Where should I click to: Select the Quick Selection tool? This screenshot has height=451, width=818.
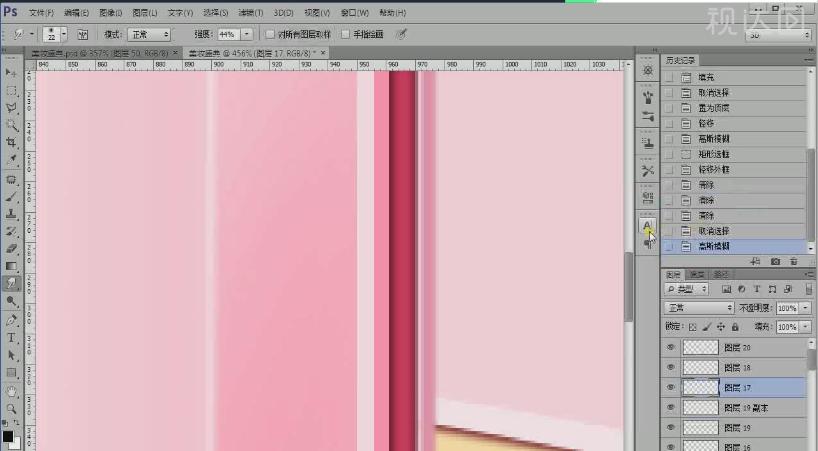11,125
